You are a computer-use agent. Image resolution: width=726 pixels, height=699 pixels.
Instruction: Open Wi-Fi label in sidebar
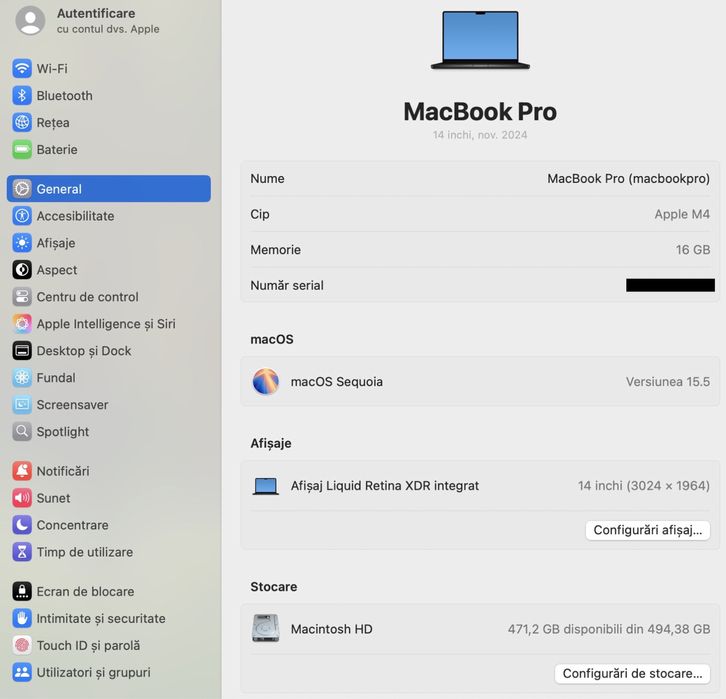coord(52,69)
